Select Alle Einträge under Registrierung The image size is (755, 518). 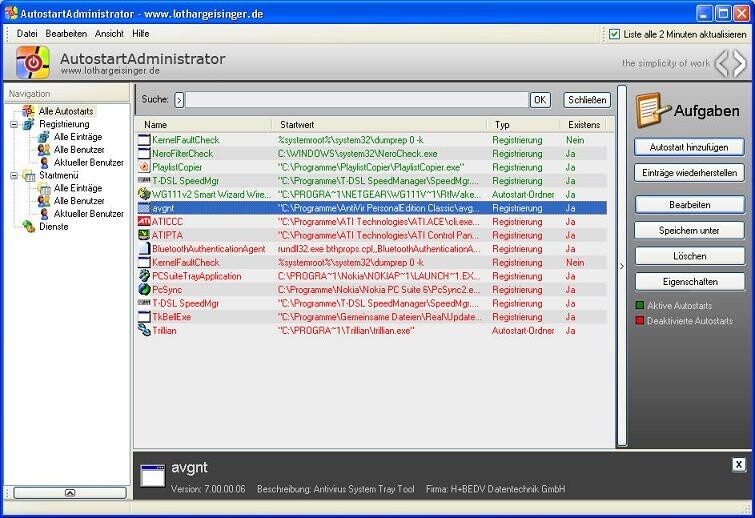click(x=78, y=137)
